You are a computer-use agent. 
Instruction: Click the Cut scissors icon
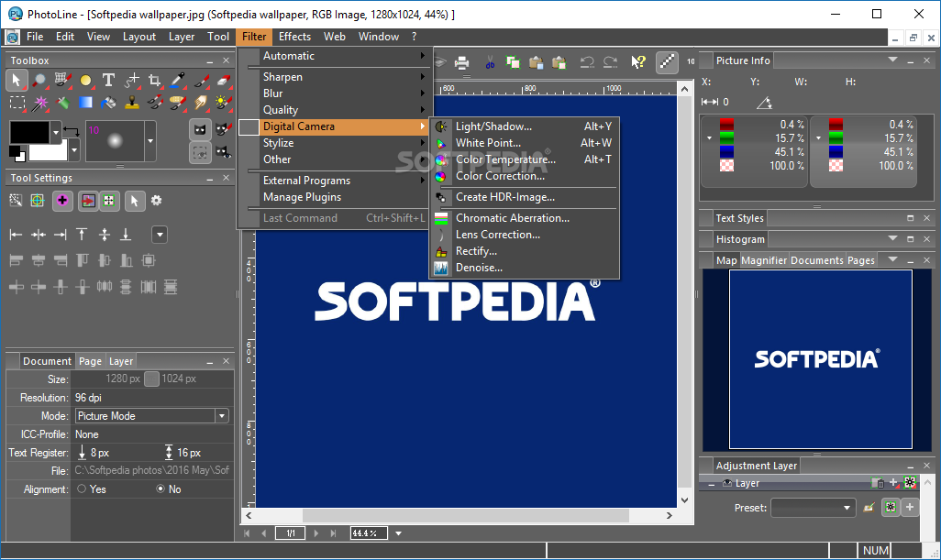tap(490, 62)
